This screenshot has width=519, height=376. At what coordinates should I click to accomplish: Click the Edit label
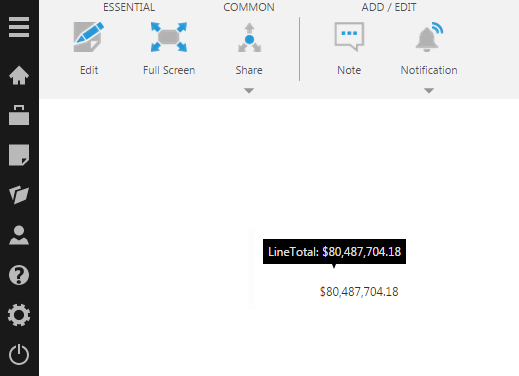(x=89, y=70)
